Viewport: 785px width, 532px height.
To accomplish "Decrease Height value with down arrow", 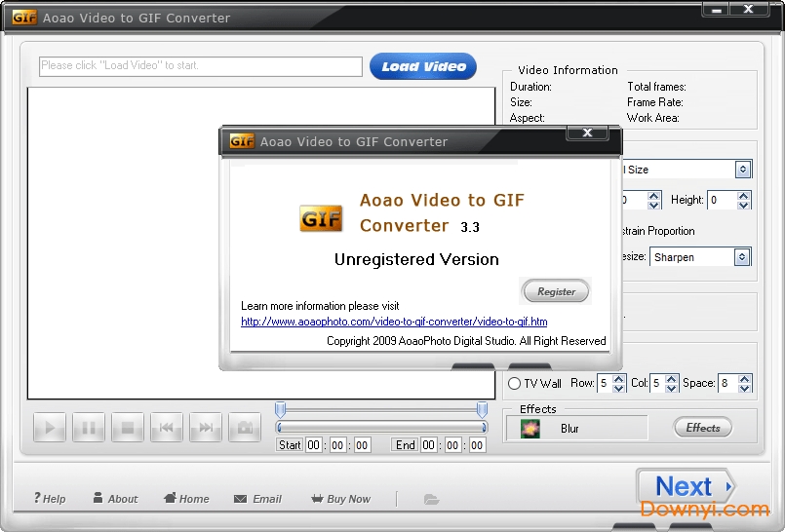I will click(x=743, y=205).
